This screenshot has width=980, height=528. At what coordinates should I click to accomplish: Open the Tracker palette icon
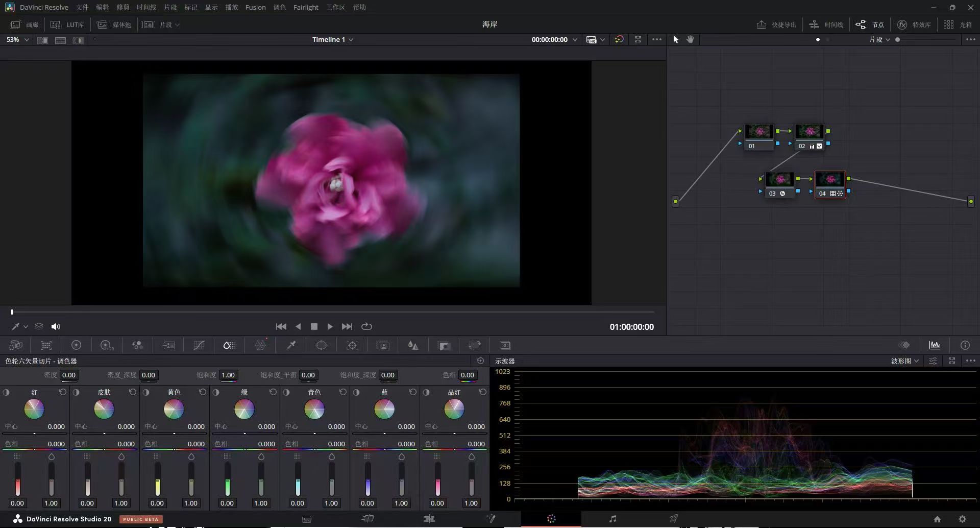(x=352, y=346)
